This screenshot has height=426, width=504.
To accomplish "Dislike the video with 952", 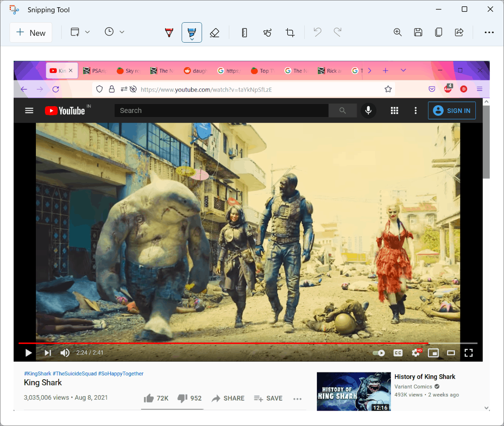I will click(189, 398).
